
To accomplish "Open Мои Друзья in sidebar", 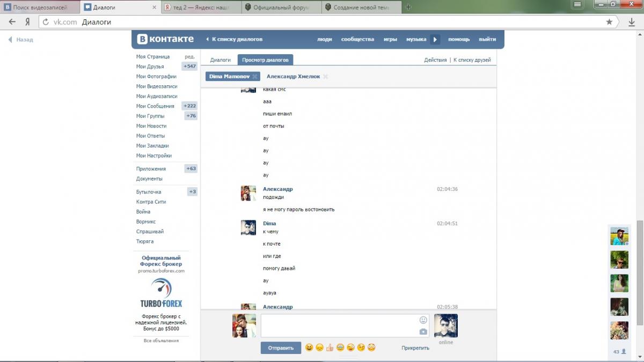I will [x=150, y=67].
